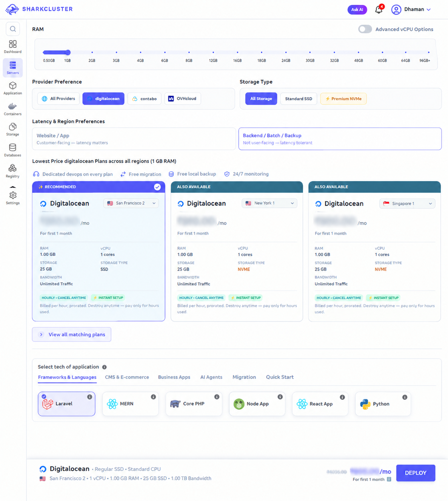The height and width of the screenshot is (501, 448).
Task: Choose Website / App latency preference
Action: pos(134,139)
